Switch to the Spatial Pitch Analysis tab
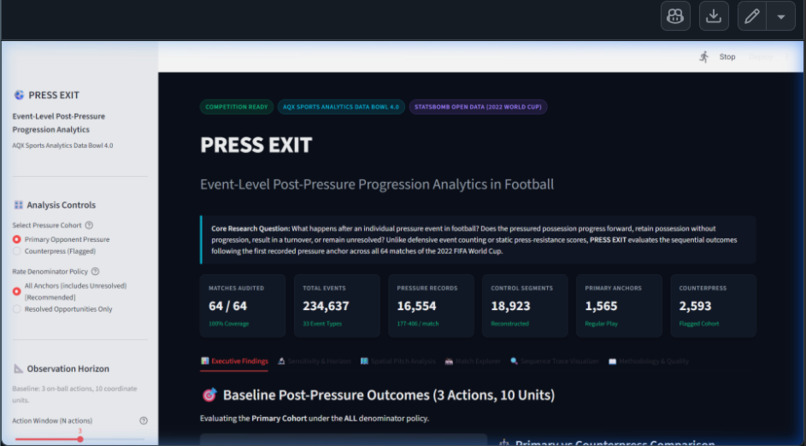The width and height of the screenshot is (806, 446). tap(398, 361)
